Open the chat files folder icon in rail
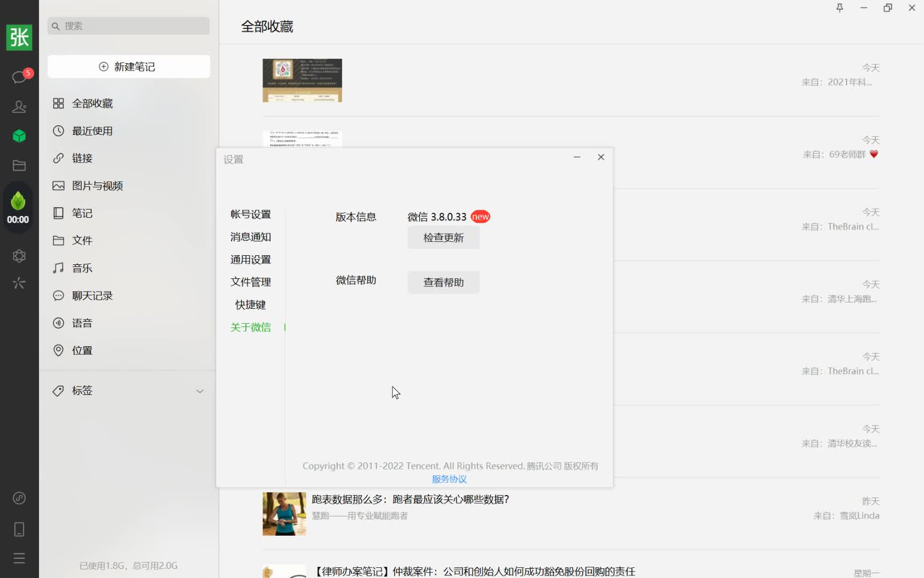This screenshot has width=924, height=578. pos(19,165)
